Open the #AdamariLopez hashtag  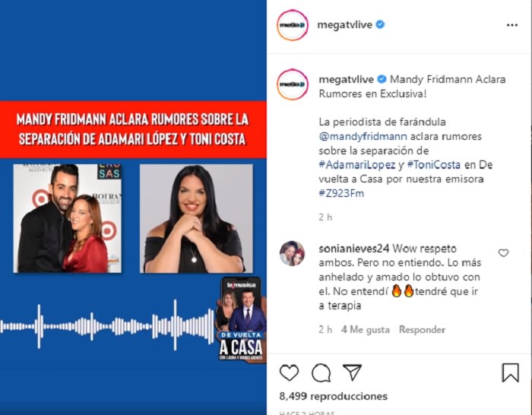(x=357, y=165)
